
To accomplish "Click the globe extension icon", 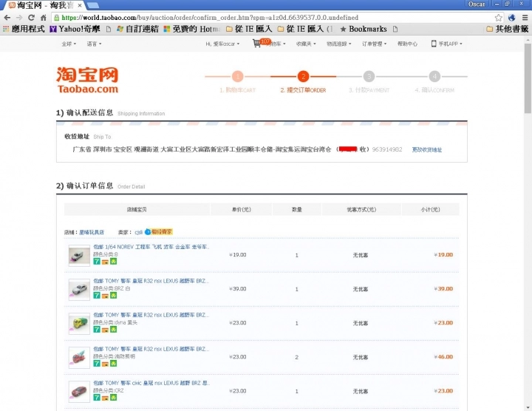I will coord(511,18).
